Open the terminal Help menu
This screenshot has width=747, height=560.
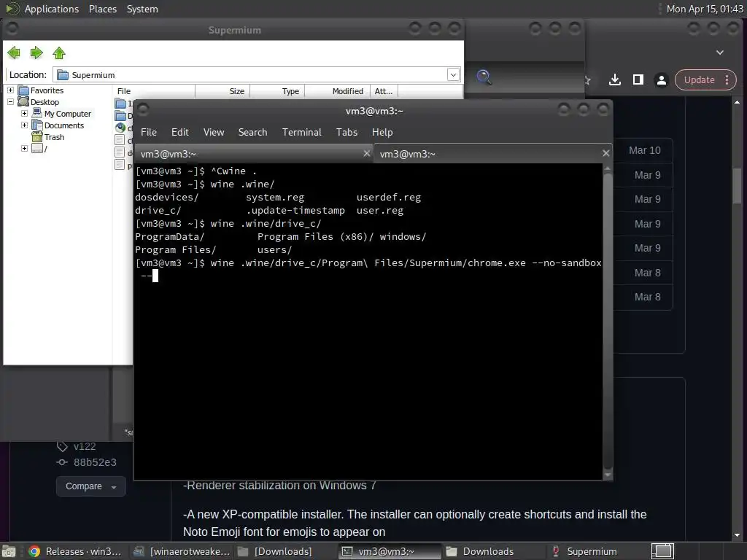[382, 133]
